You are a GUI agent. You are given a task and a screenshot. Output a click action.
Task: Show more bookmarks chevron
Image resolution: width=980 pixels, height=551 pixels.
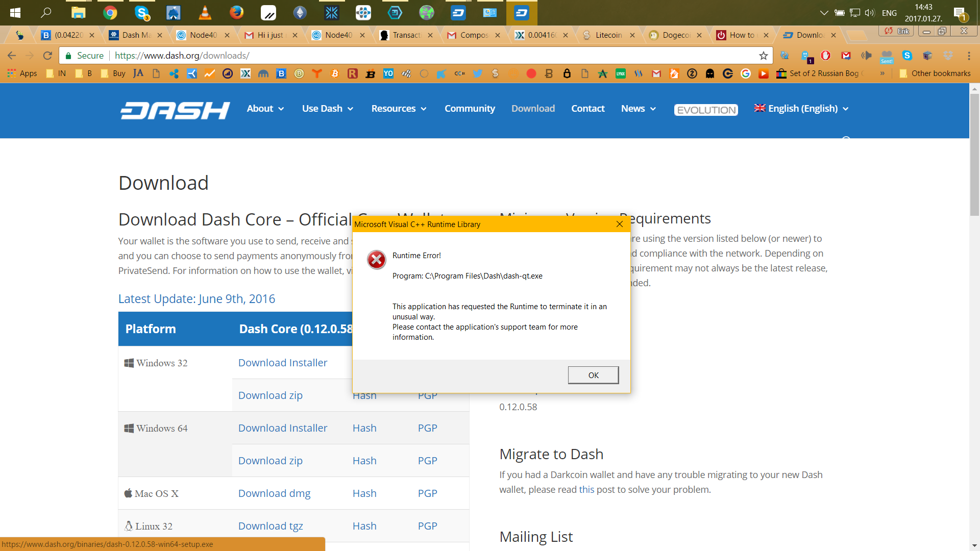tap(882, 73)
